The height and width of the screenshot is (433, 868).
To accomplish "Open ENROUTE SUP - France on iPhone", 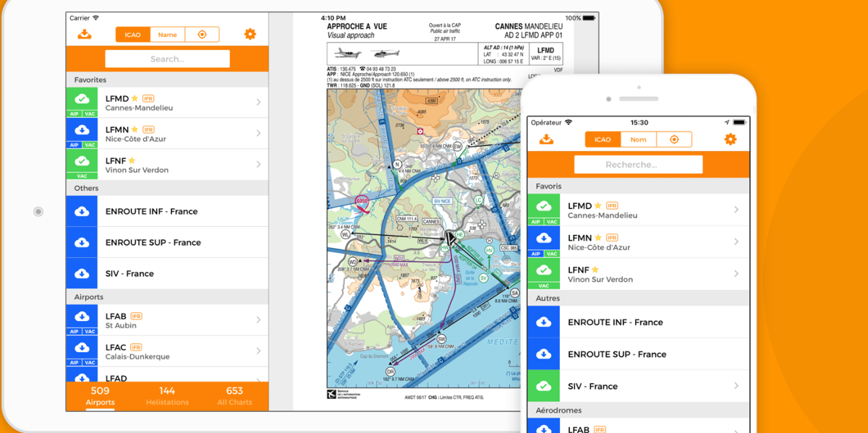I will click(639, 354).
